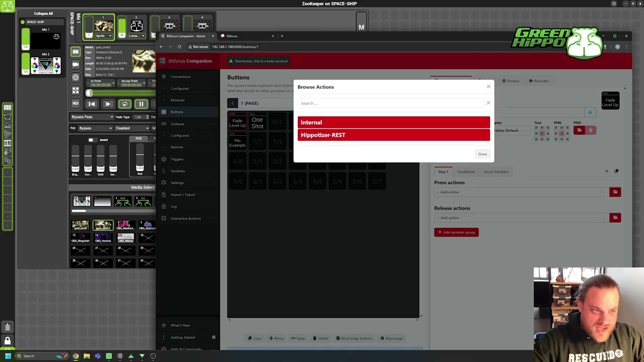The width and height of the screenshot is (644, 362).
Task: Open Disabled dropdown in ZooKeeper
Action: tap(131, 128)
